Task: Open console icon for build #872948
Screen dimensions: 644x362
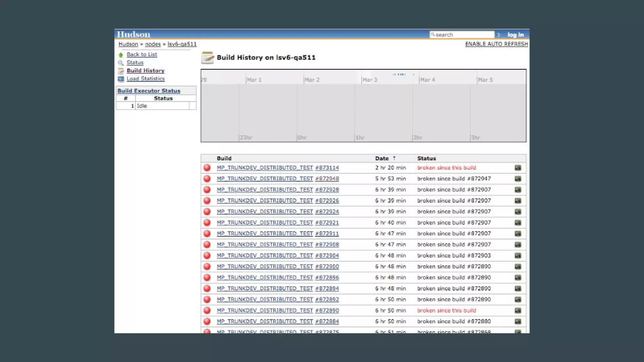Action: pyautogui.click(x=518, y=179)
